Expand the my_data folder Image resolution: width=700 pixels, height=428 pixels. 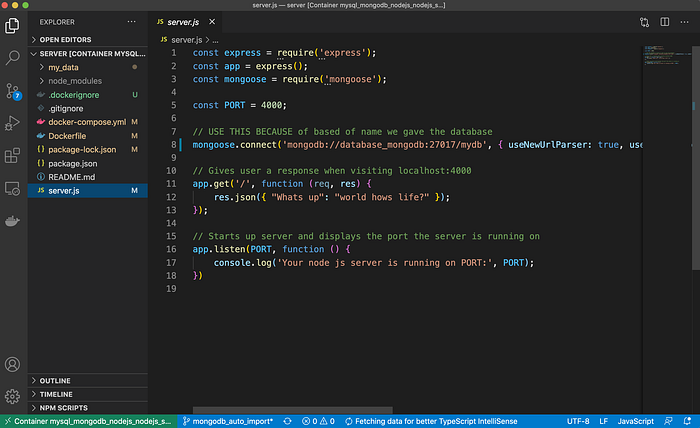63,67
